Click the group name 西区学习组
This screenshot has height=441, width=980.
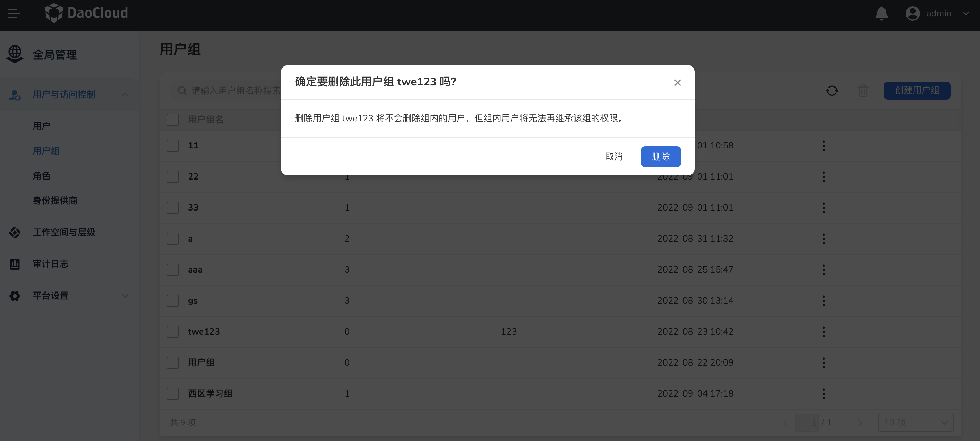click(x=210, y=393)
